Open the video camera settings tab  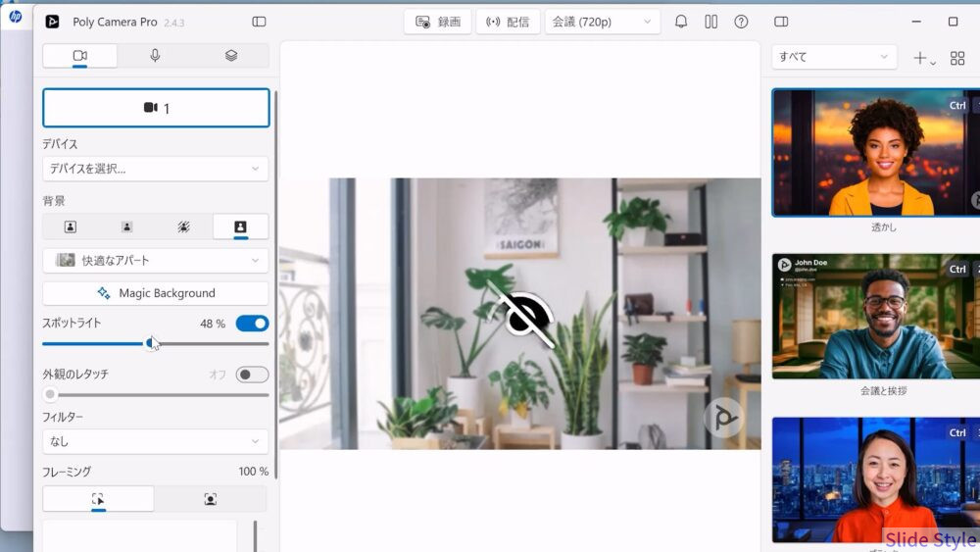[80, 56]
